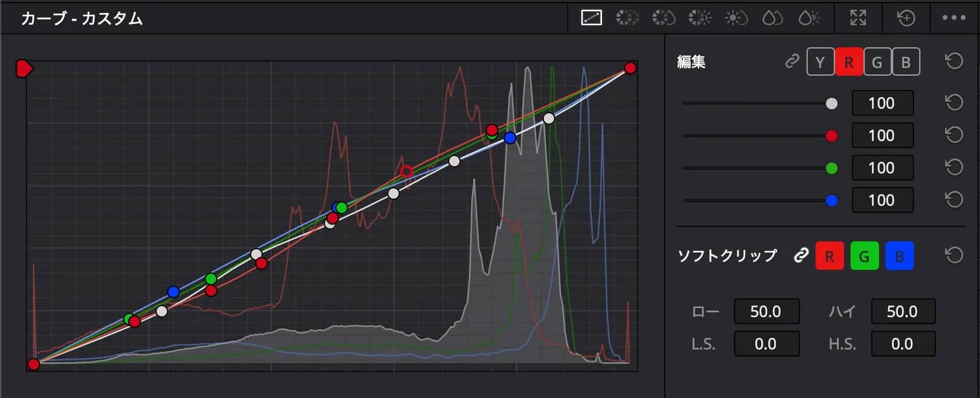Click the ロー soft clip value field

(x=766, y=311)
